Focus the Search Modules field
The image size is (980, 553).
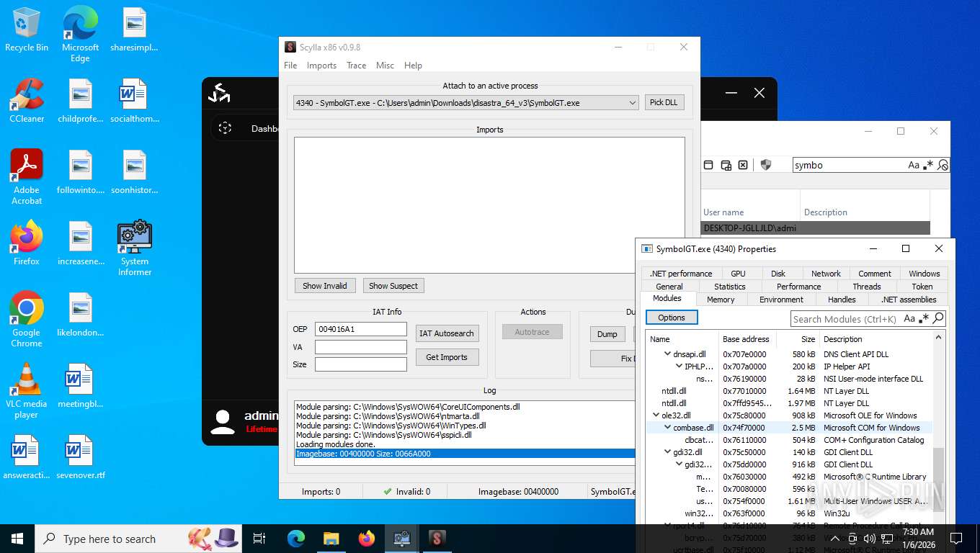click(846, 319)
